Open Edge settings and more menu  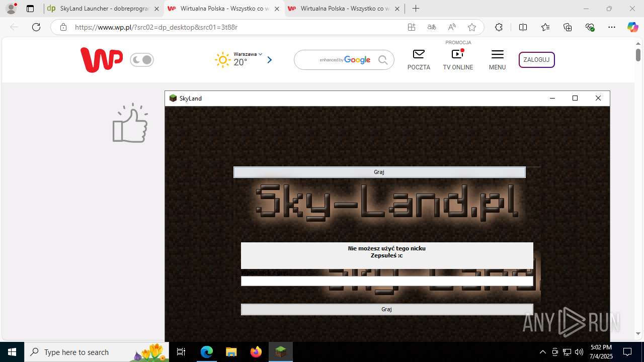(x=612, y=27)
